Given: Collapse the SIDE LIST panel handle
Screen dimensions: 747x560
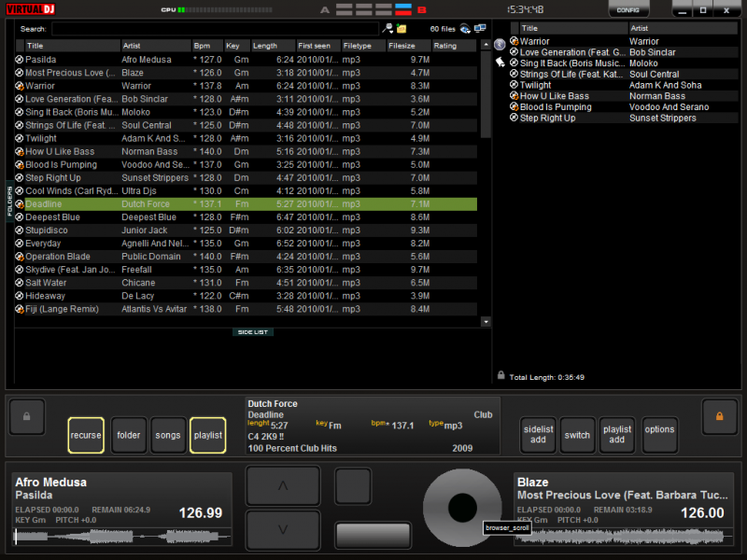Looking at the screenshot, I should (253, 332).
